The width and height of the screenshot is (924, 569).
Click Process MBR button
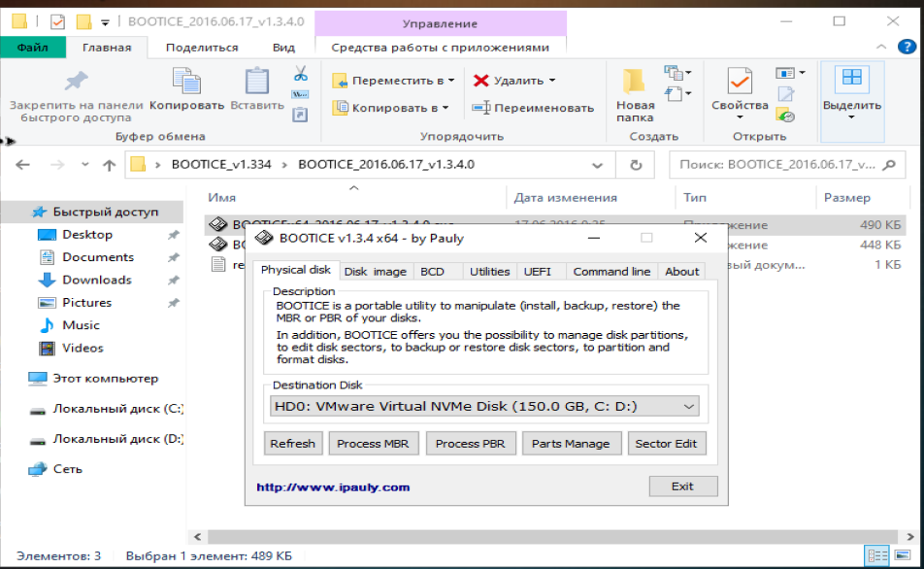pos(373,444)
